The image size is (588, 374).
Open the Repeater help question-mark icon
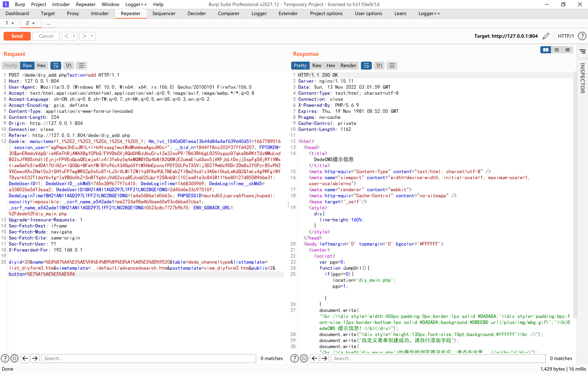582,36
